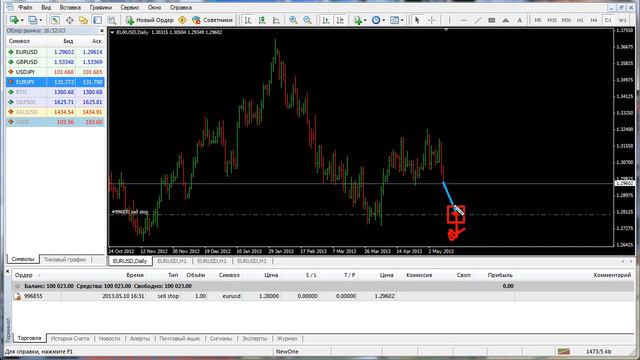Switch timeframe to W1
The width and height of the screenshot is (640, 360).
(622, 20)
